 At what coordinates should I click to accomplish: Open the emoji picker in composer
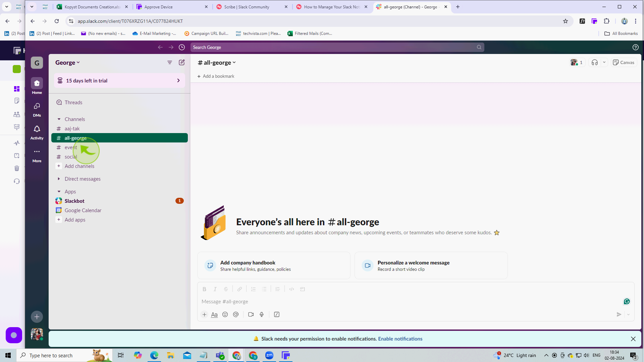click(225, 314)
